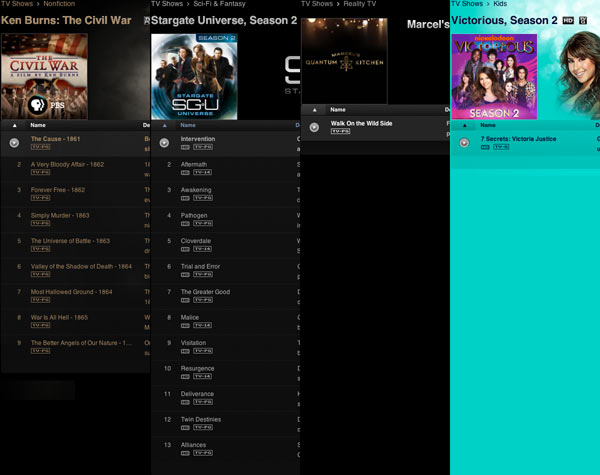The width and height of the screenshot is (600, 475).
Task: Play preview of The Cause - 1861
Action: pos(14,143)
